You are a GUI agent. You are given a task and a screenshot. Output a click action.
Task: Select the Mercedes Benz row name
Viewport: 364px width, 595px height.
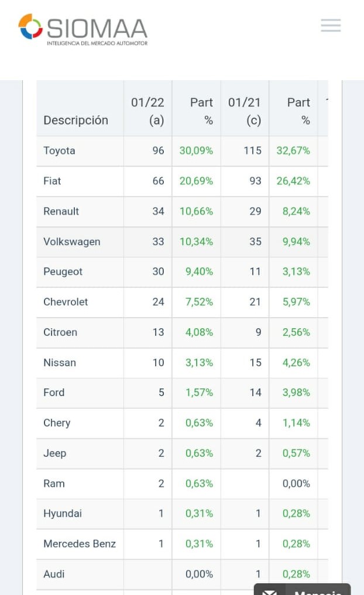point(80,544)
